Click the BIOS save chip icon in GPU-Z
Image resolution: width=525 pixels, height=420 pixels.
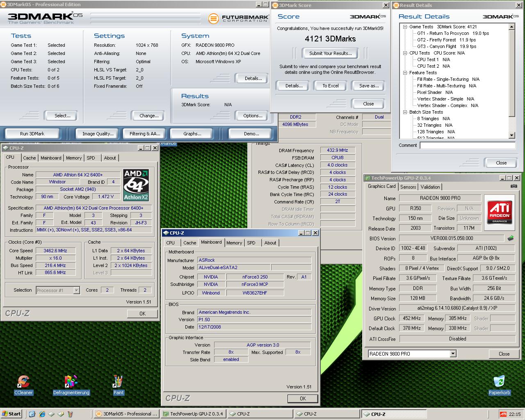pyautogui.click(x=511, y=238)
